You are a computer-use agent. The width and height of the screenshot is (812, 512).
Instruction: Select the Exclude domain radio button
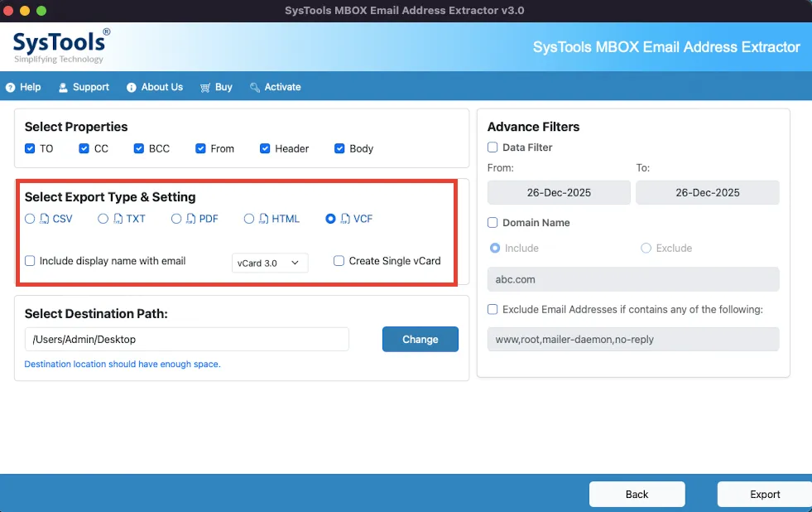tap(646, 249)
